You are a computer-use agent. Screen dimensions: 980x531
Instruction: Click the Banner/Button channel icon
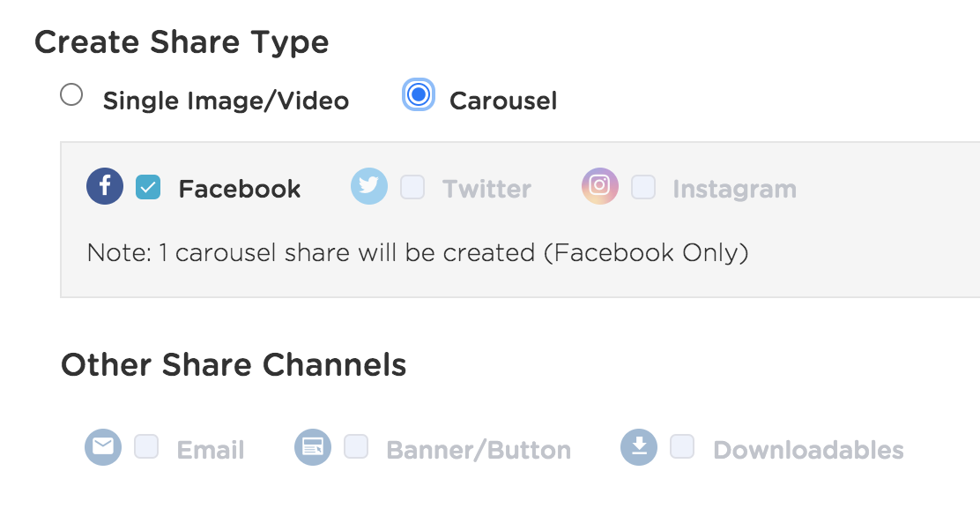(x=313, y=447)
